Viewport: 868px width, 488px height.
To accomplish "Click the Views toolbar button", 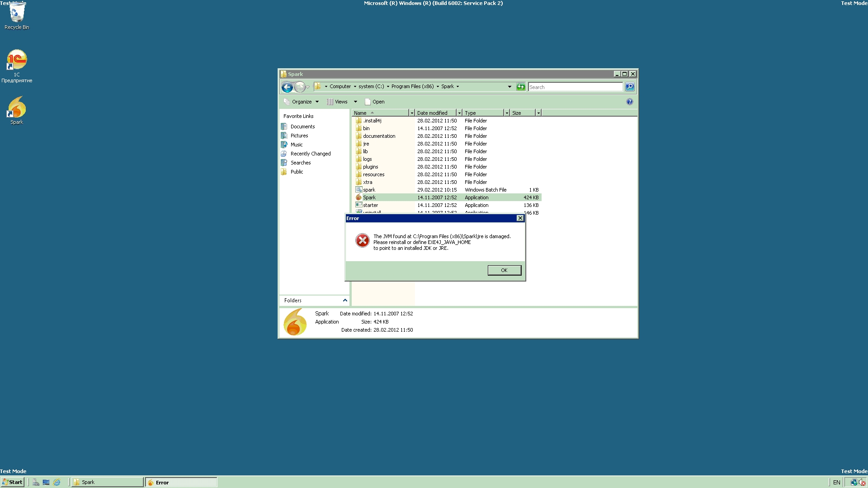I will 337,102.
